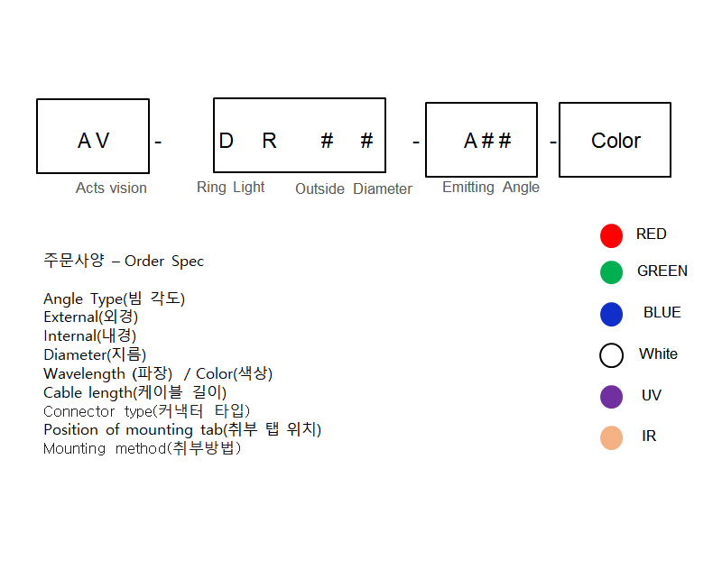Click the AV code box
The image size is (722, 588).
click(x=93, y=136)
